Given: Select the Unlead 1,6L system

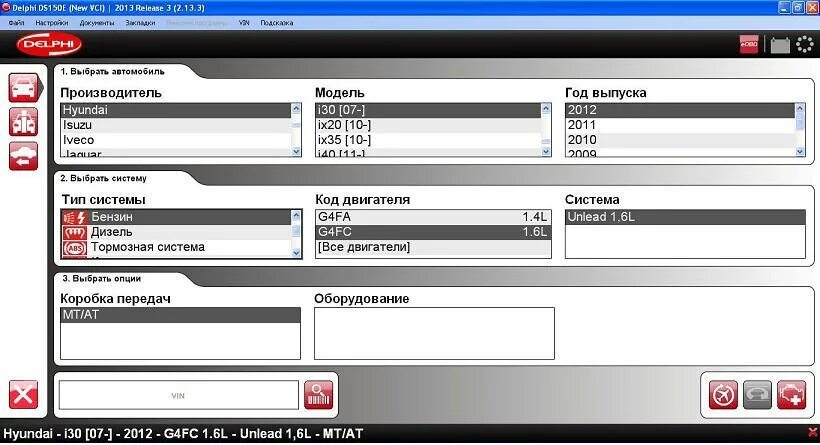Looking at the screenshot, I should (685, 217).
